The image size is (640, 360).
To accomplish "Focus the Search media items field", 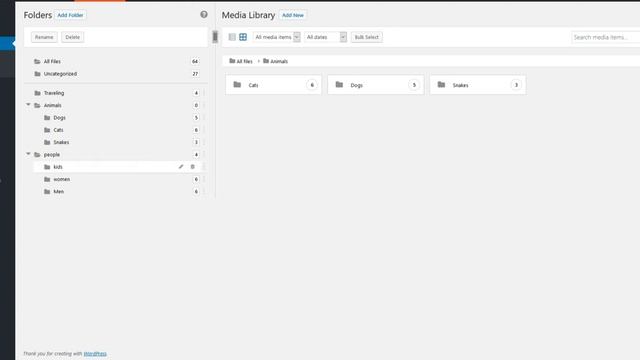I will (605, 37).
